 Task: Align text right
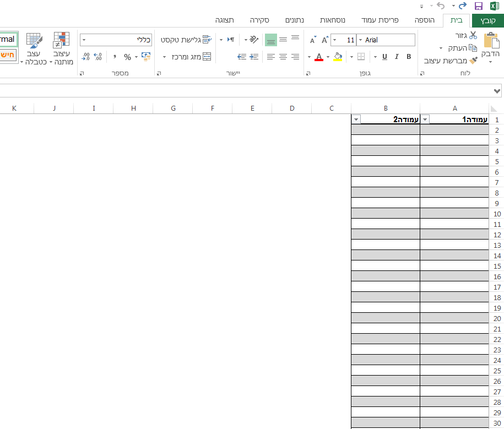[295, 57]
